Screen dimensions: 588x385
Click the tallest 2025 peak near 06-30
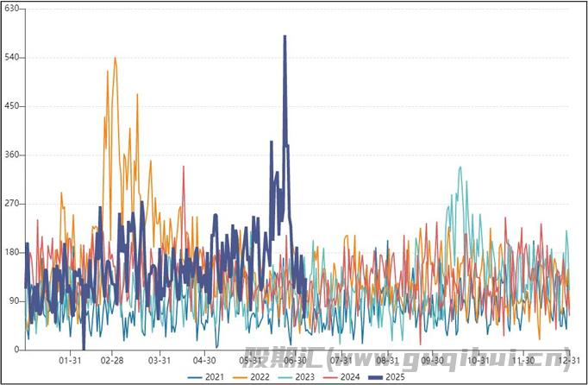point(285,37)
